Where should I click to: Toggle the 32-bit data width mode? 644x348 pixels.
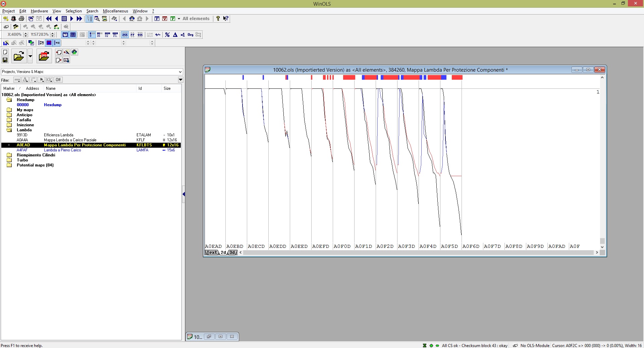(x=107, y=34)
